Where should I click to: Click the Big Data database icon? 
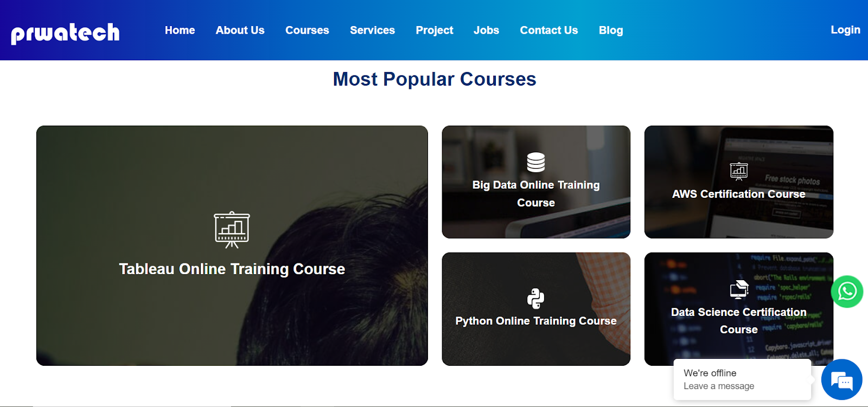pos(536,162)
